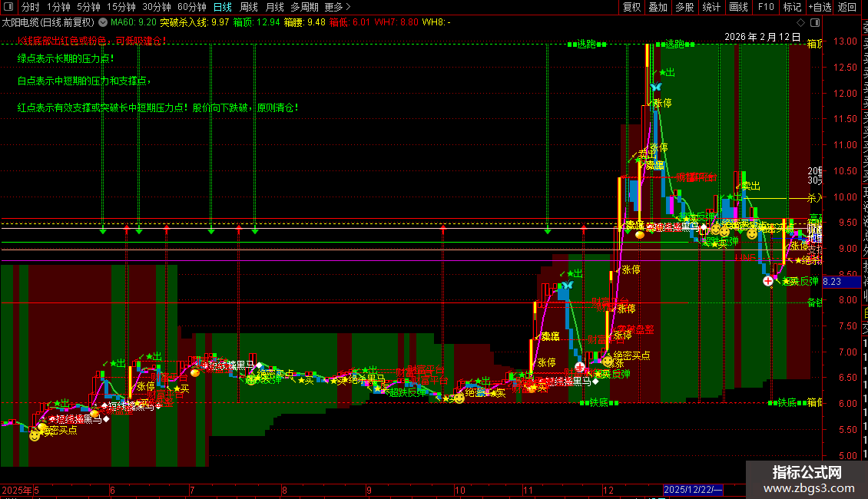Toggle the right side panel icon

815,23
